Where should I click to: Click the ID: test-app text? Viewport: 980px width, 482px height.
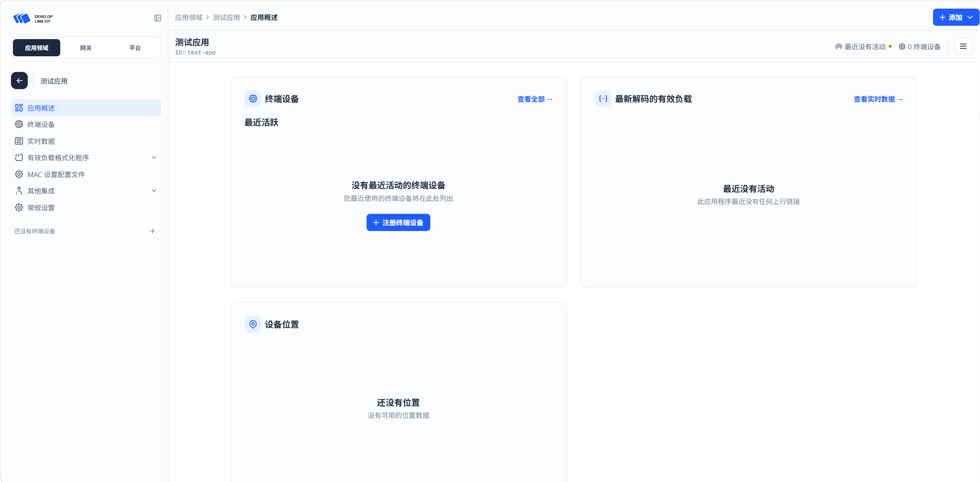click(195, 52)
